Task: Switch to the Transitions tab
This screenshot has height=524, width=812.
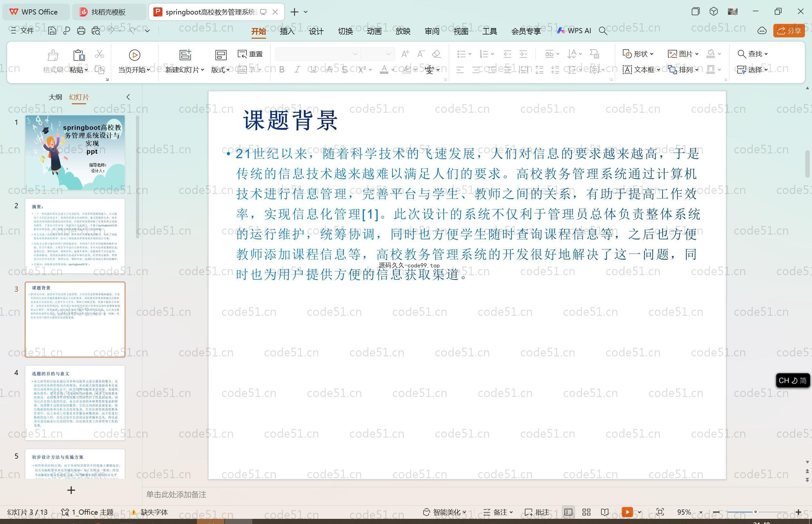Action: (345, 31)
